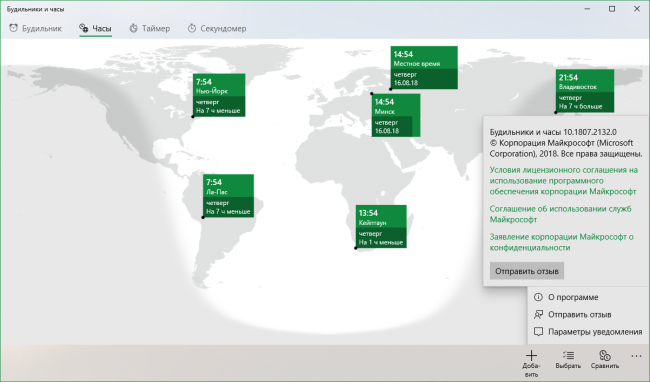Click the alarm clock icon for Будильник
This screenshot has width=650, height=382.
pos(14,28)
